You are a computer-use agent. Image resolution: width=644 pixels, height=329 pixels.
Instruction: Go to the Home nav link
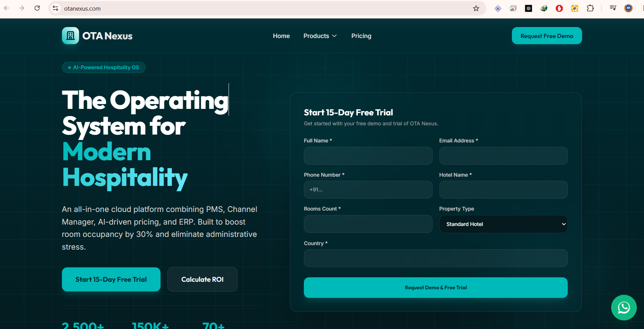point(281,36)
